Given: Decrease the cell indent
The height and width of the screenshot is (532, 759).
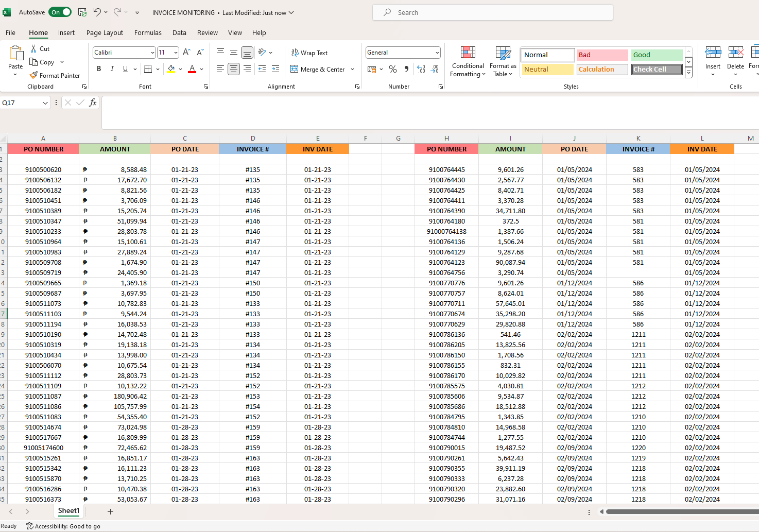Looking at the screenshot, I should (262, 69).
